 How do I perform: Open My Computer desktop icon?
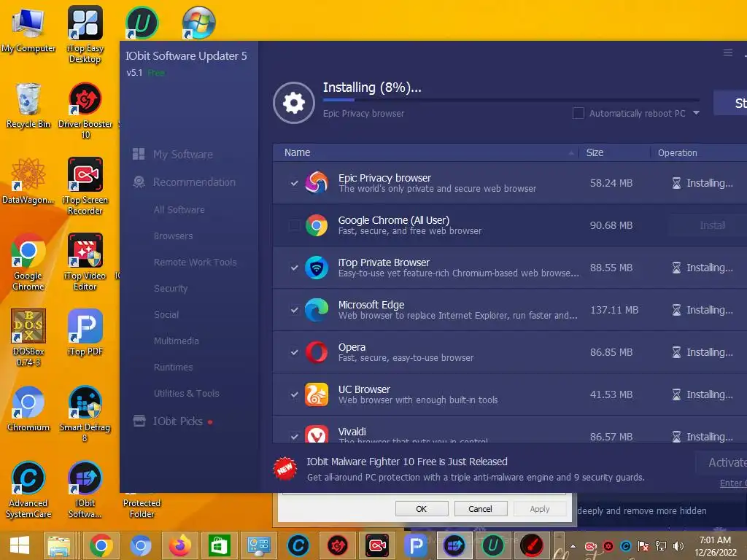coord(28,28)
